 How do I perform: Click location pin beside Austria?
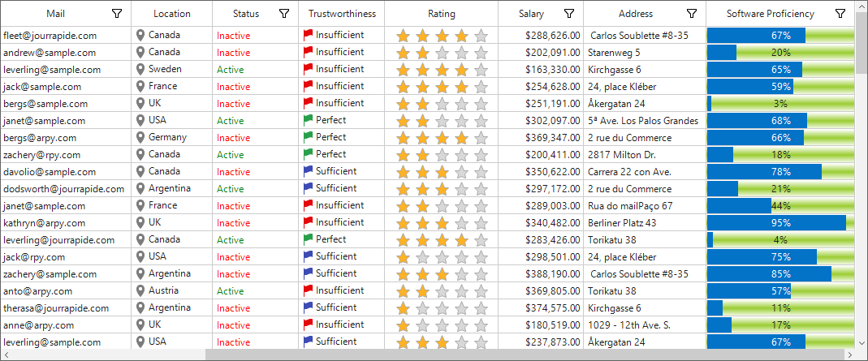(x=140, y=290)
